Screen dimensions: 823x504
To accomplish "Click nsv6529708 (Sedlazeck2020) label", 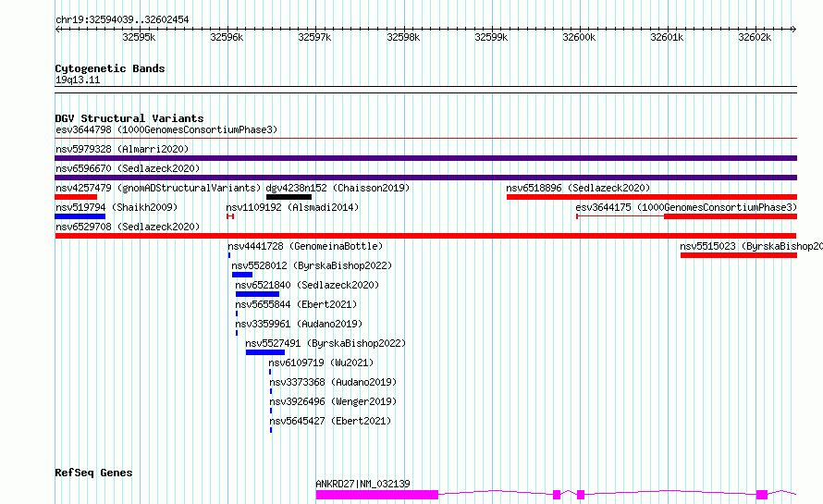I will 128,227.
